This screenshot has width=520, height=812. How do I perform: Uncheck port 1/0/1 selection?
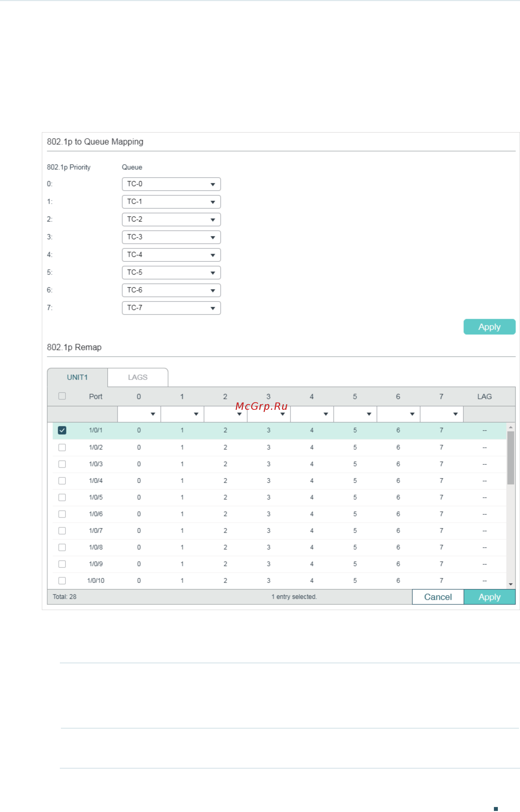pos(62,430)
